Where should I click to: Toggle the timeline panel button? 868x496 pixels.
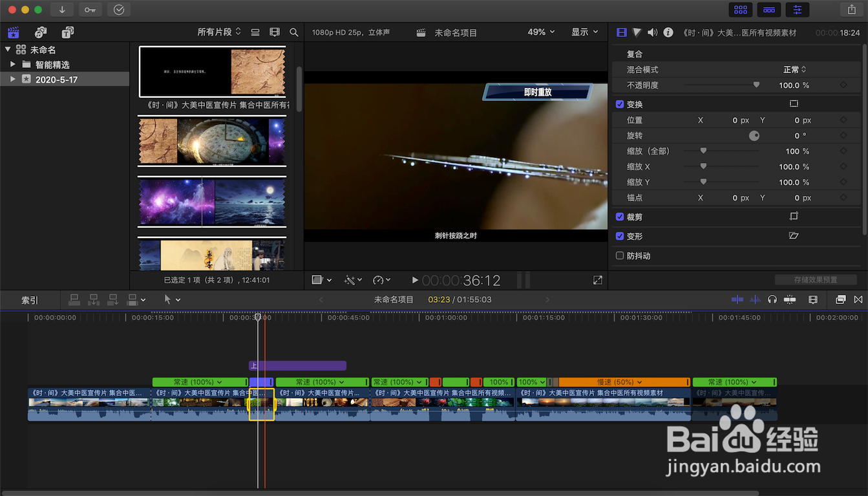(x=769, y=10)
